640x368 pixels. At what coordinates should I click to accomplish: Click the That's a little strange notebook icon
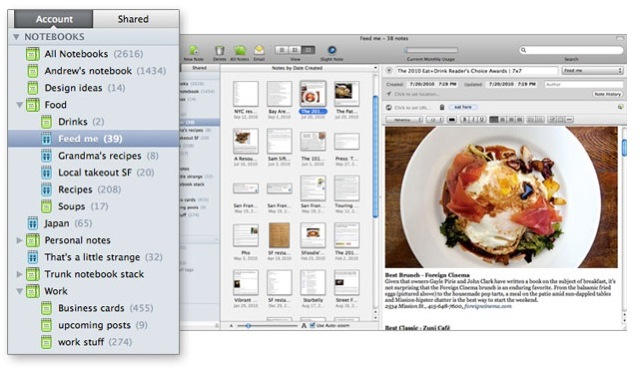(33, 257)
